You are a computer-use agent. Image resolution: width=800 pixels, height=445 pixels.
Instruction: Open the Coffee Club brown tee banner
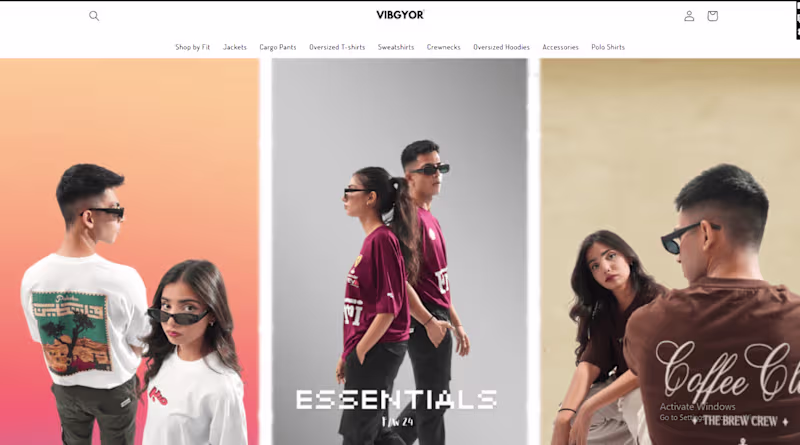(670, 251)
